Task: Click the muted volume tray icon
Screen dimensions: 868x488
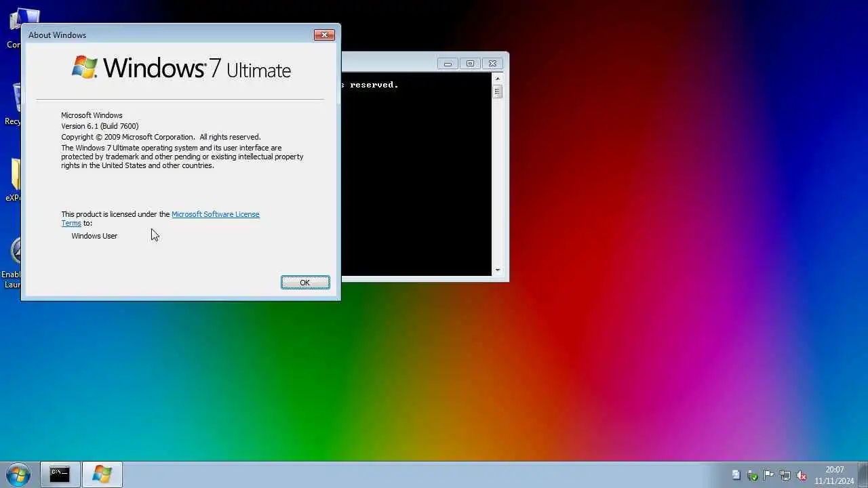Action: click(802, 475)
